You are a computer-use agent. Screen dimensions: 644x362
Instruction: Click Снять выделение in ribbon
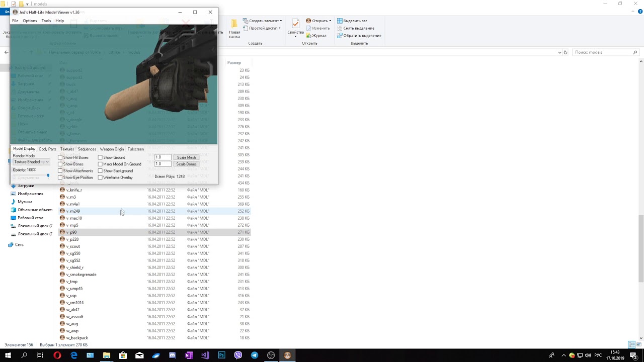[355, 28]
